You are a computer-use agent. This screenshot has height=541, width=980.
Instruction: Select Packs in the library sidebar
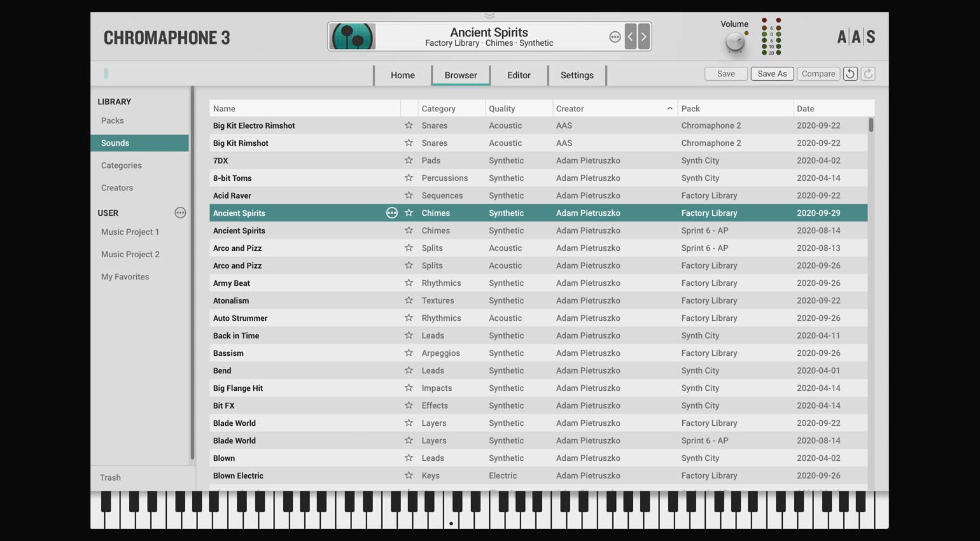point(139,120)
